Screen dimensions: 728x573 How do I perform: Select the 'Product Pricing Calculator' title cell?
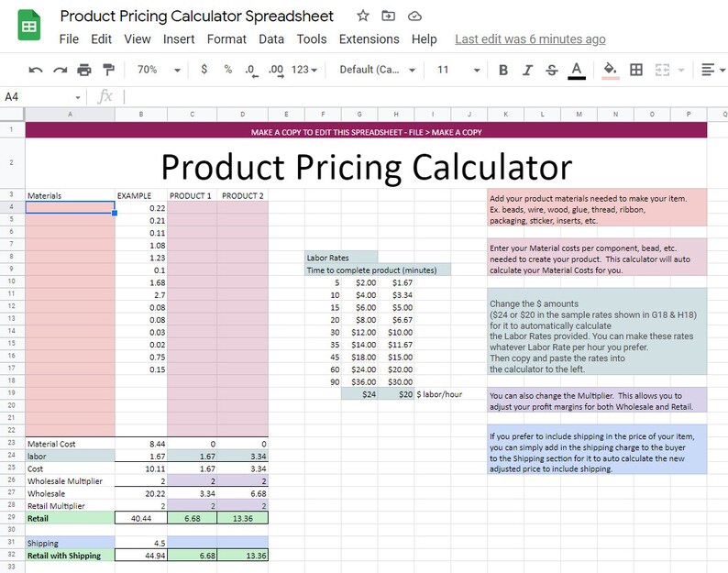pyautogui.click(x=367, y=165)
